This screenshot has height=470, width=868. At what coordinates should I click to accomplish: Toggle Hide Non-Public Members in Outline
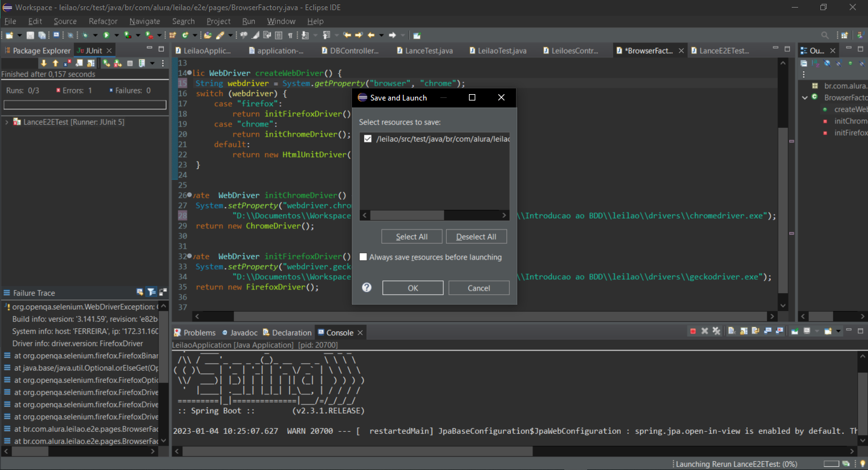pyautogui.click(x=850, y=64)
